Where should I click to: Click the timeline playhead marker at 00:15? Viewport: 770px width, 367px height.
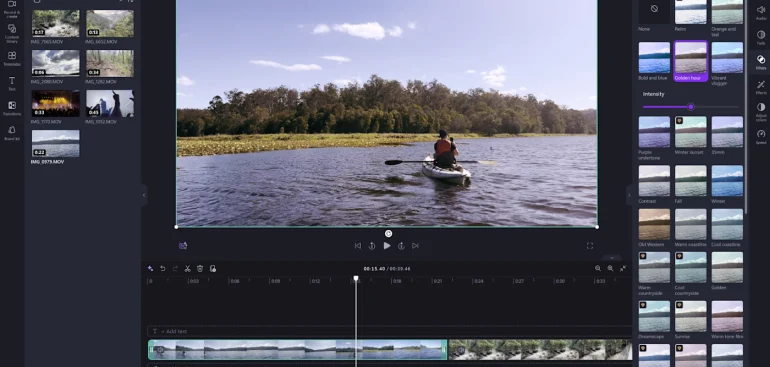[x=356, y=279]
